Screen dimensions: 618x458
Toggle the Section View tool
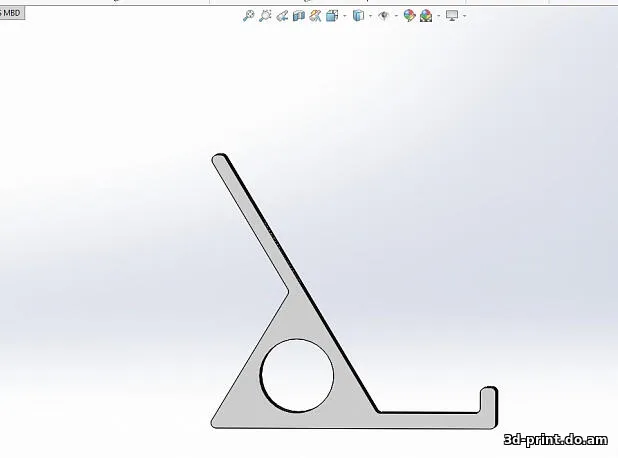(x=299, y=16)
